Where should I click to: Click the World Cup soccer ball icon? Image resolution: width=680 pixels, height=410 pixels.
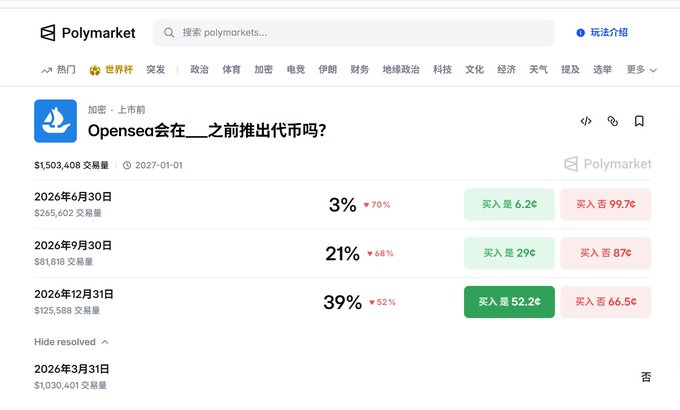tap(95, 70)
